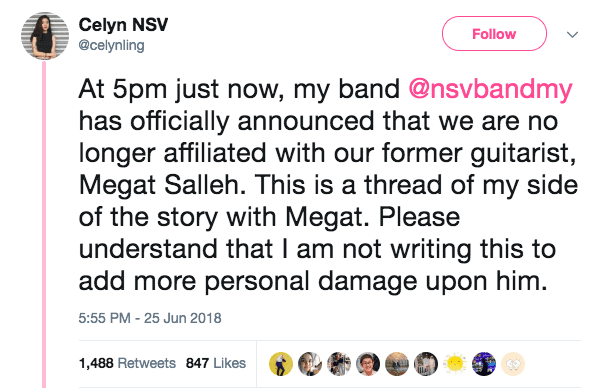Click the dark blue liker avatar

pyautogui.click(x=484, y=364)
